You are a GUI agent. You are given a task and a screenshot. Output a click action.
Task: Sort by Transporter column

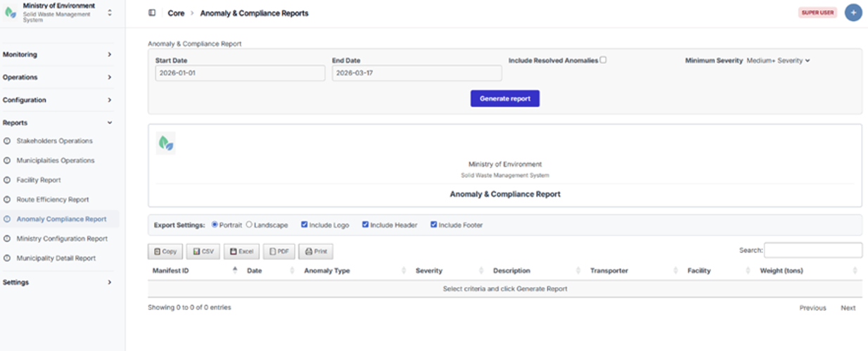pos(634,271)
